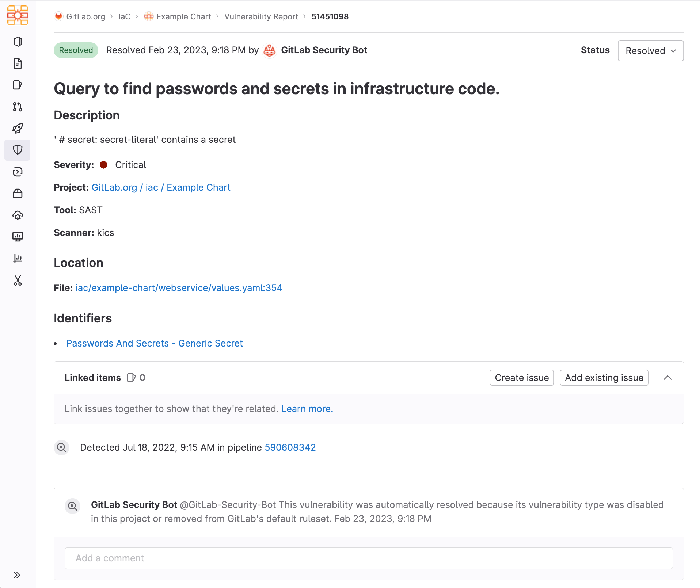Open Example Chart from the breadcrumb
The height and width of the screenshot is (588, 700).
point(183,16)
